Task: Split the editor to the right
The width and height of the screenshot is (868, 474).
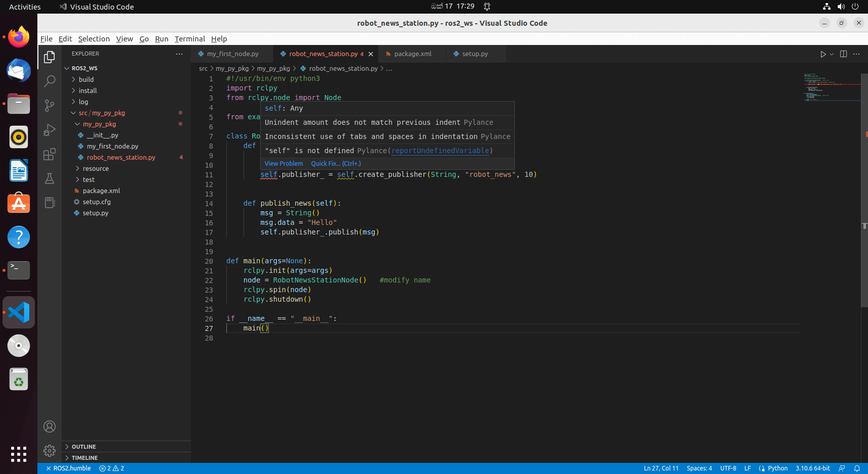Action: [843, 54]
